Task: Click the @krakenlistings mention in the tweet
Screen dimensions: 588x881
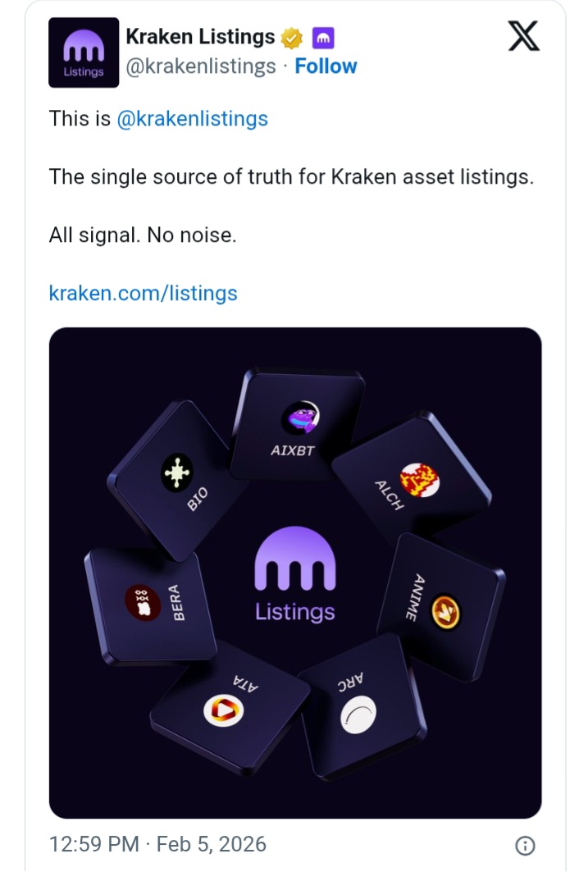Action: pos(194,118)
